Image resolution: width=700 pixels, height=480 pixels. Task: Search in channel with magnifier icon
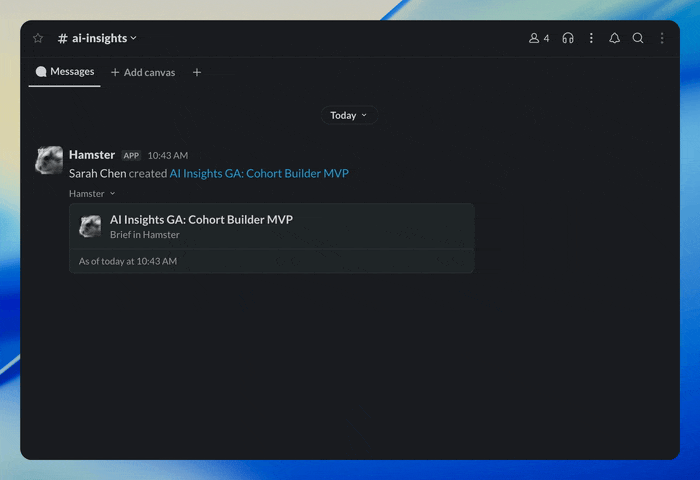coord(638,38)
